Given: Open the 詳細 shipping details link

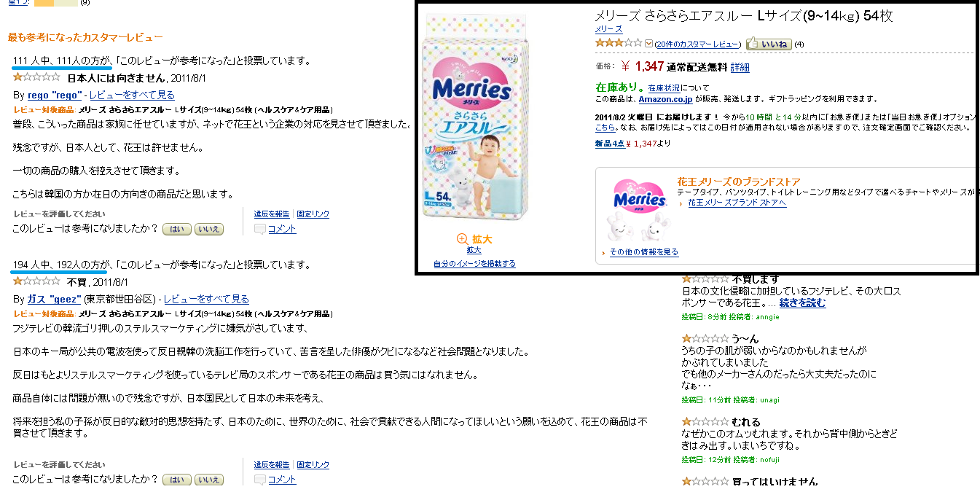Looking at the screenshot, I should pos(740,67).
